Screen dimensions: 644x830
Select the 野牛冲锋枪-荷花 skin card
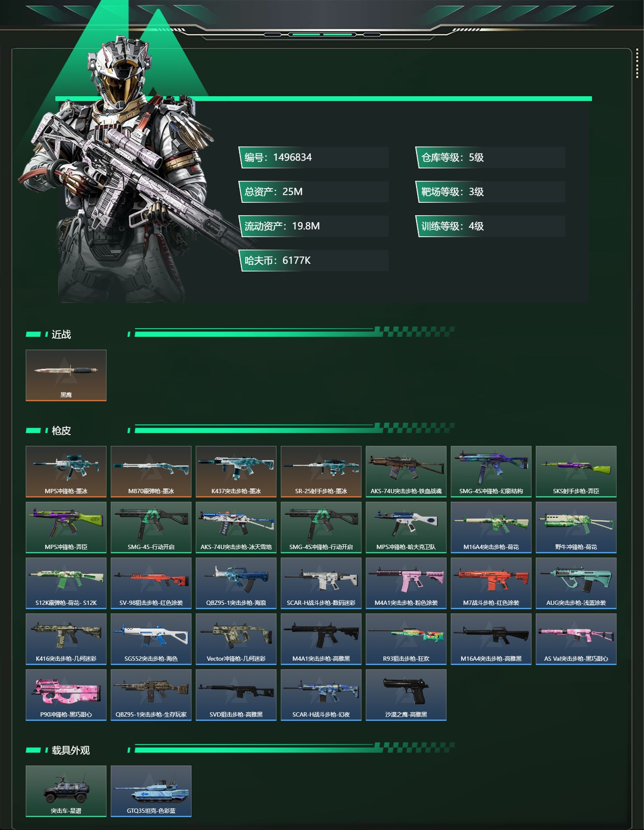point(576,528)
